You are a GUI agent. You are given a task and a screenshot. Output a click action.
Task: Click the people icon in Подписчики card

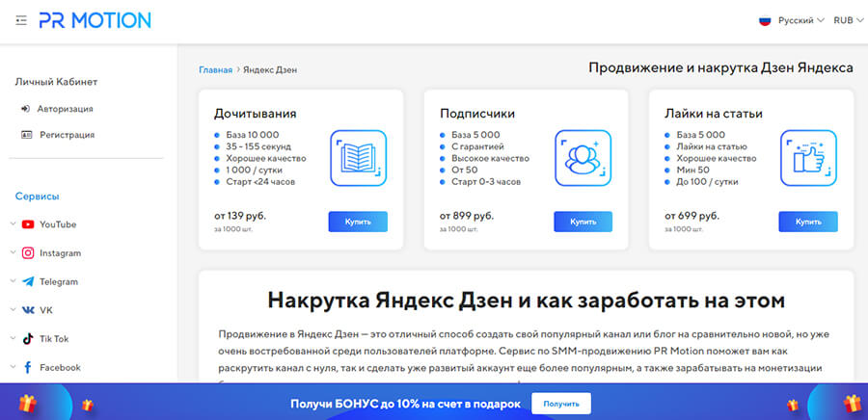coord(583,157)
